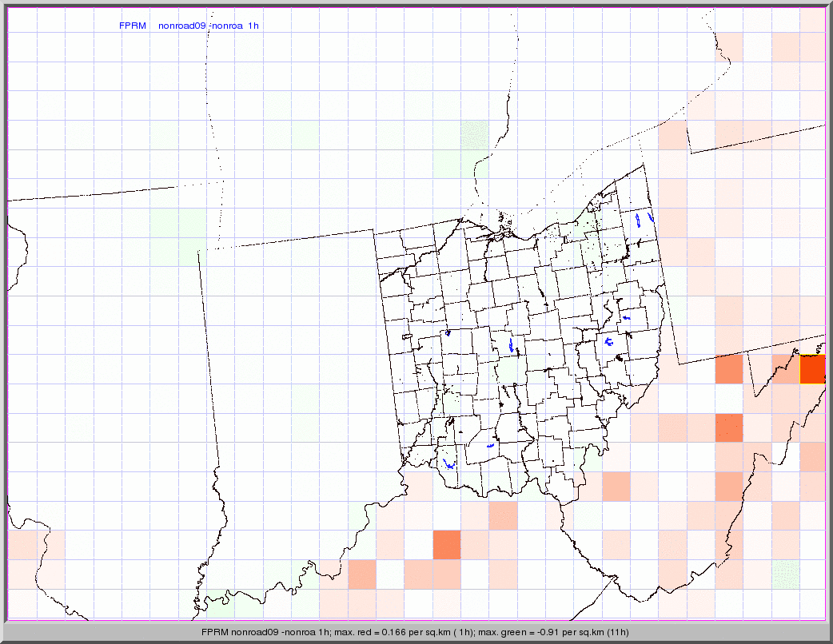Click the dark orange cell south of Ohio

click(447, 544)
